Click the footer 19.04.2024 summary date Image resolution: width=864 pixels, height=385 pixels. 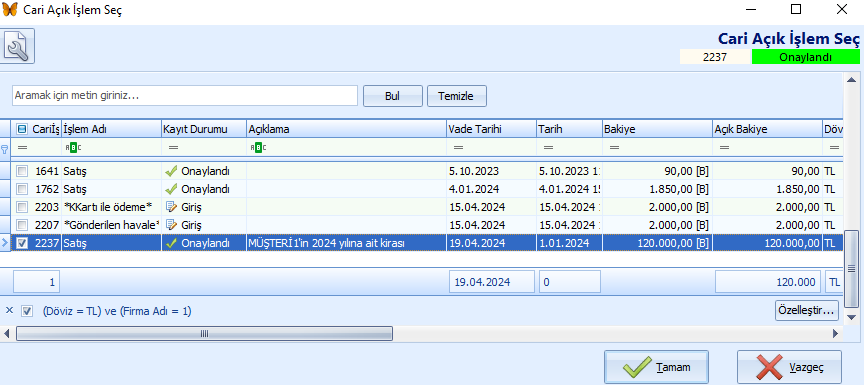coord(492,282)
